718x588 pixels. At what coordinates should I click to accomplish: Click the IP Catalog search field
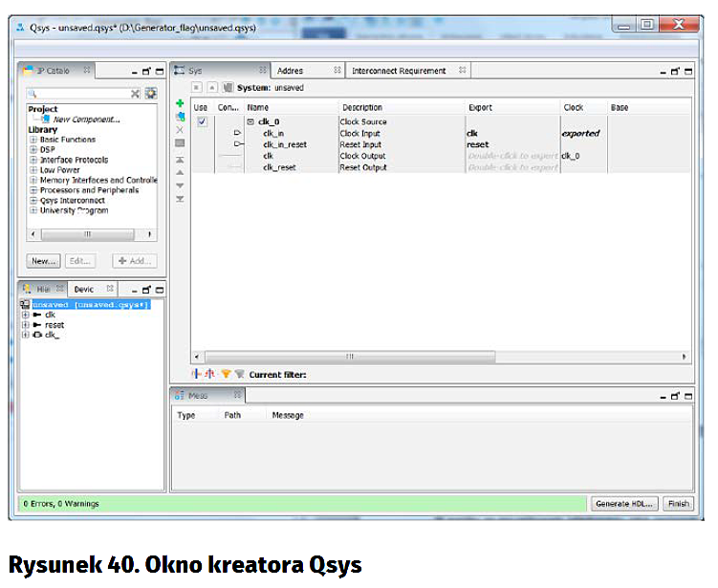click(x=78, y=94)
